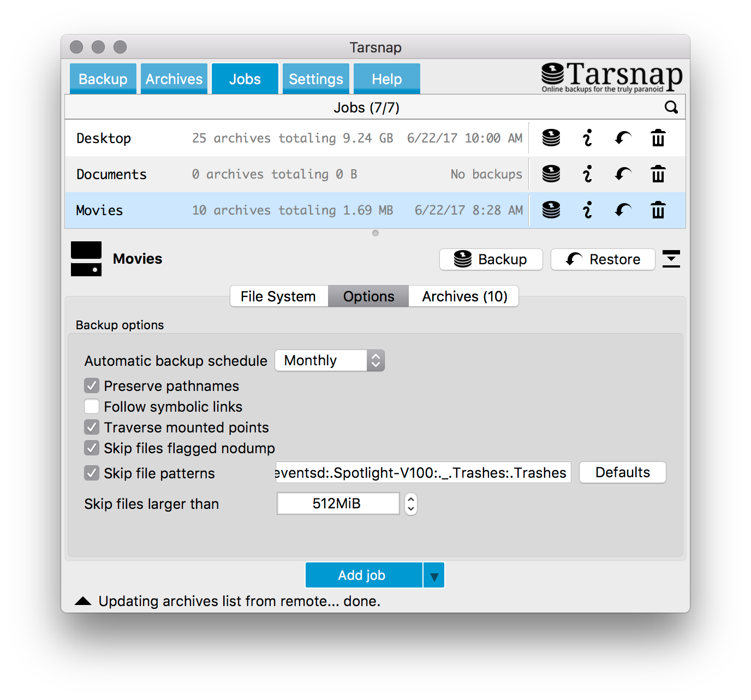This screenshot has width=751, height=700.
Task: Click the Skip files larger than stepper arrows
Action: click(411, 503)
